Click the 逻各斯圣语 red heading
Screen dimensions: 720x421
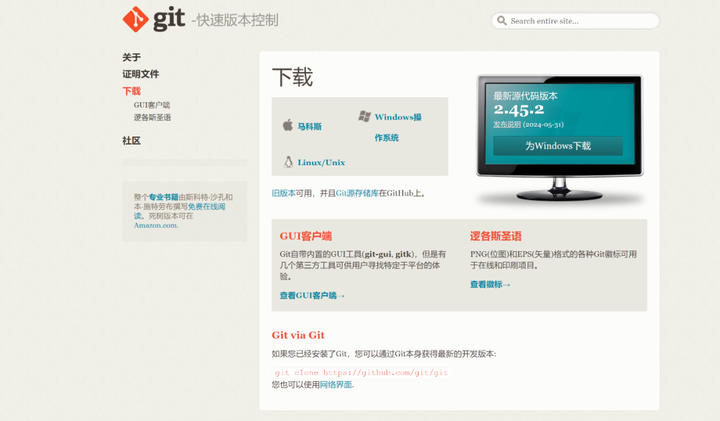(495, 236)
